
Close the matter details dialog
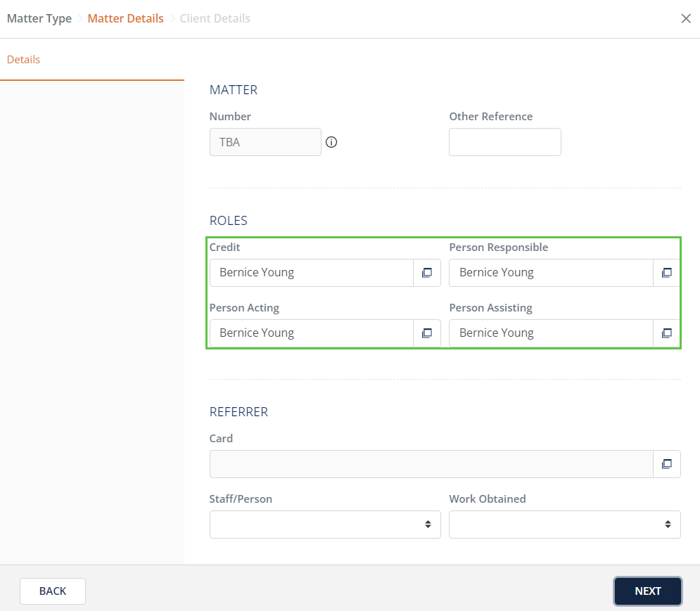coord(686,19)
